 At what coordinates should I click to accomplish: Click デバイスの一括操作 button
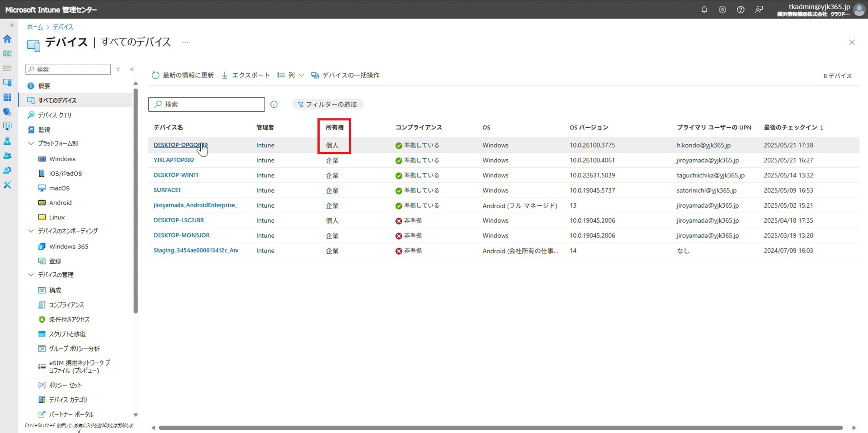[x=345, y=76]
